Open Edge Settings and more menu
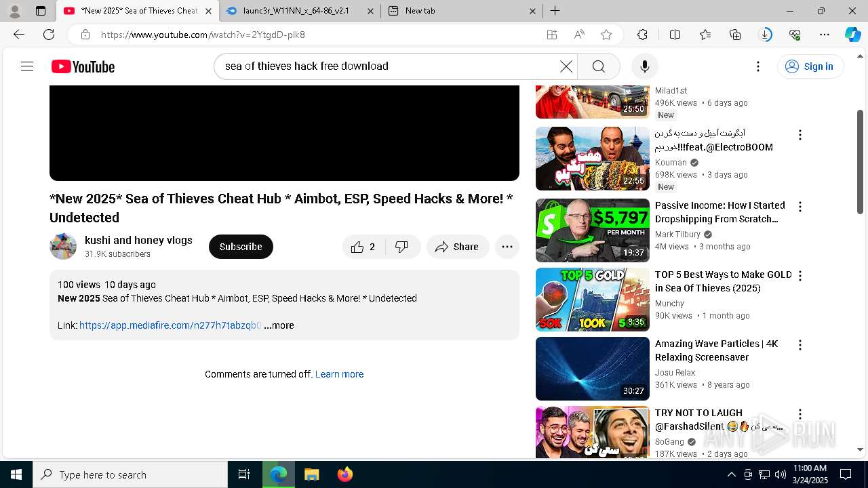This screenshot has width=868, height=488. click(x=825, y=35)
